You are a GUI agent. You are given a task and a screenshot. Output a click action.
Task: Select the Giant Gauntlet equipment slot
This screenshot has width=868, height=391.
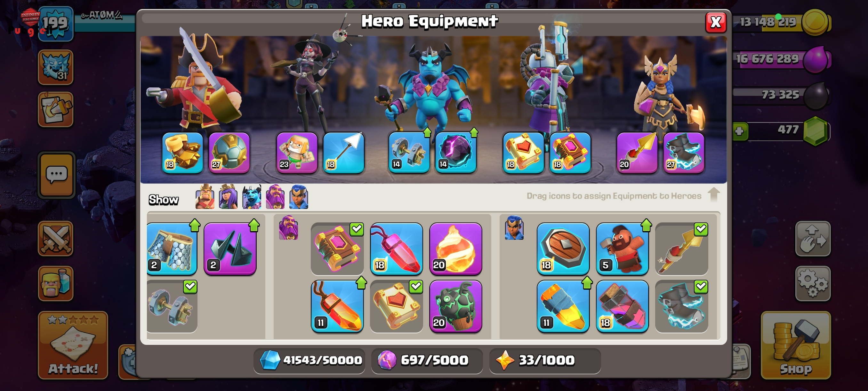182,153
